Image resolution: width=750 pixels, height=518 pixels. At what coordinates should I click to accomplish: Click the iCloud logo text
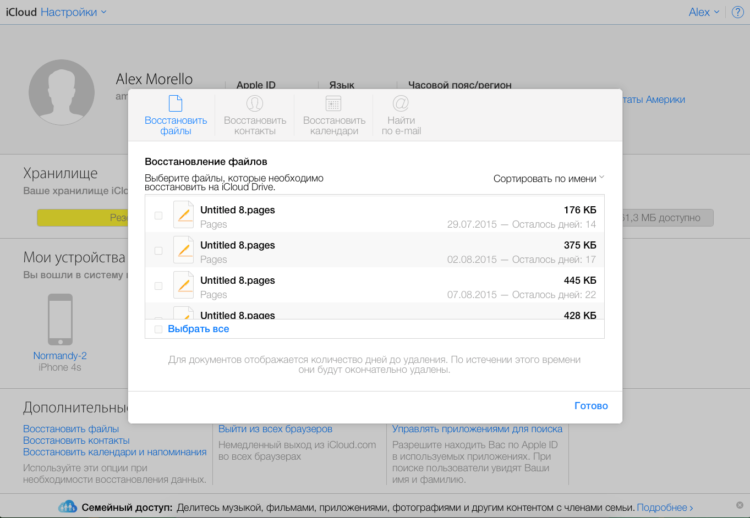(x=21, y=12)
